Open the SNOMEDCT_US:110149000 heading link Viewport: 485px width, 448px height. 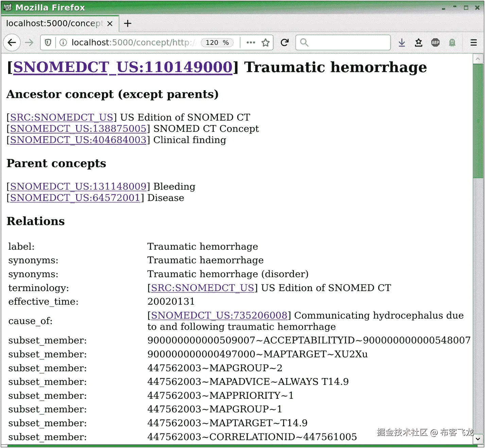123,67
